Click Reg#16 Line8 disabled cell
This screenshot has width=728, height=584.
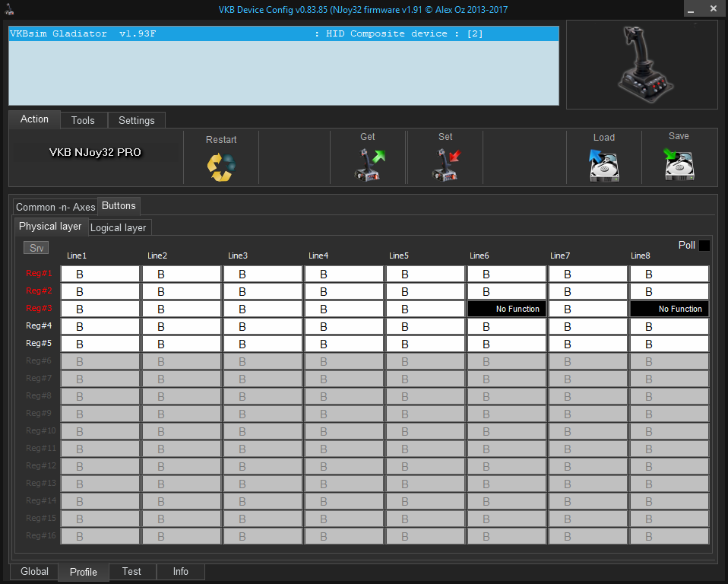[669, 536]
